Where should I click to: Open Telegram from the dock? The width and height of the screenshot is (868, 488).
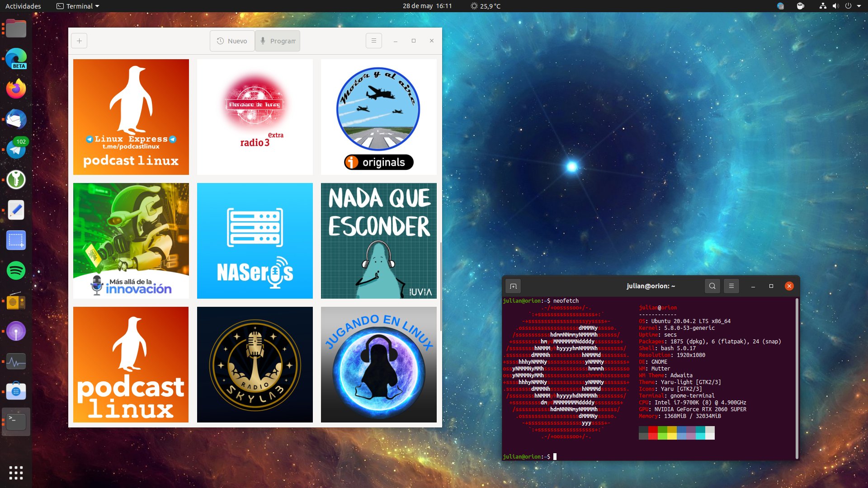pyautogui.click(x=16, y=150)
